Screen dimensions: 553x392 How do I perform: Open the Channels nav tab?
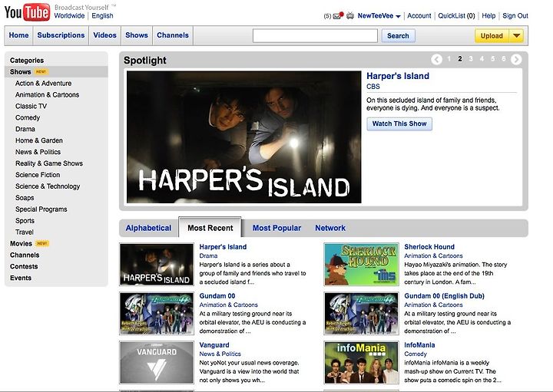[173, 35]
